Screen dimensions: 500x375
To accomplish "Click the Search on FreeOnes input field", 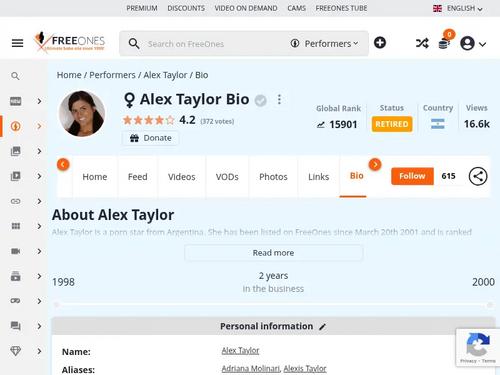I will (x=215, y=44).
